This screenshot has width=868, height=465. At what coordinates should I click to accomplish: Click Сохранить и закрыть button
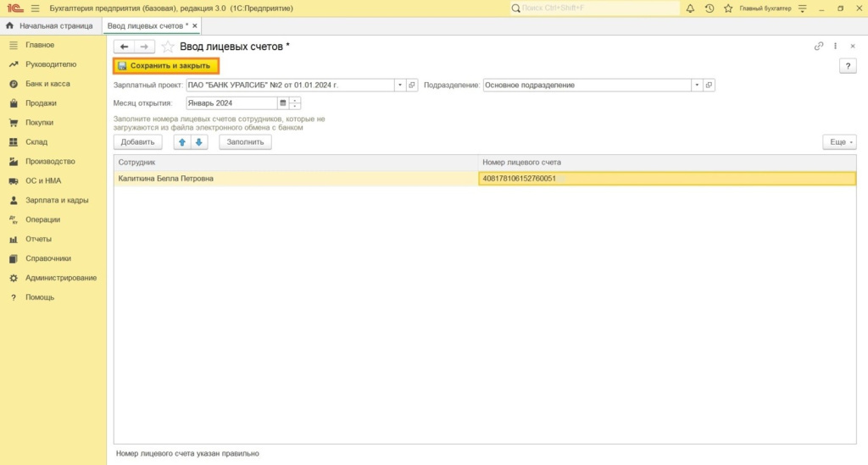point(167,65)
